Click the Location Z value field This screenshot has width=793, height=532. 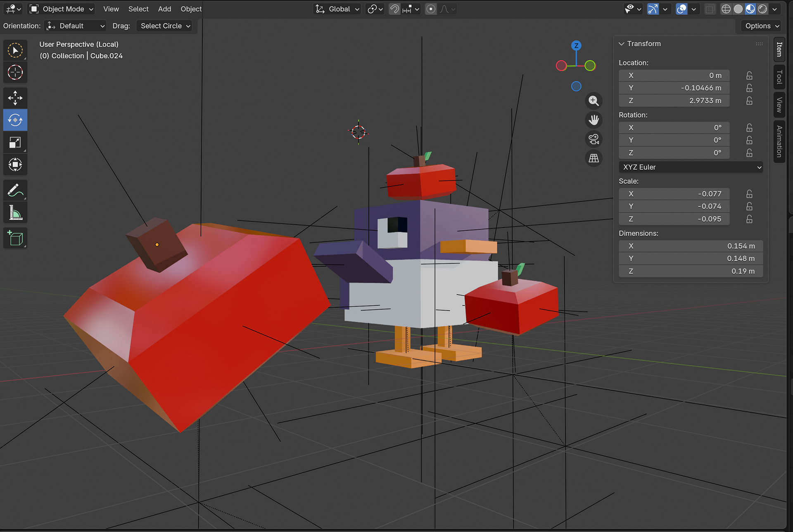[674, 101]
